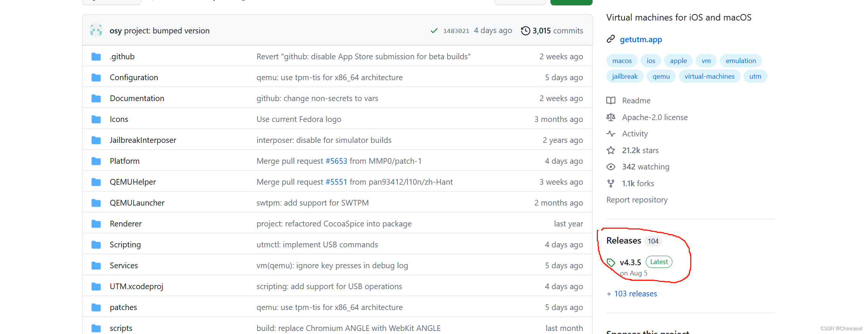Click the release tag icon
This screenshot has width=868, height=334.
(x=611, y=263)
